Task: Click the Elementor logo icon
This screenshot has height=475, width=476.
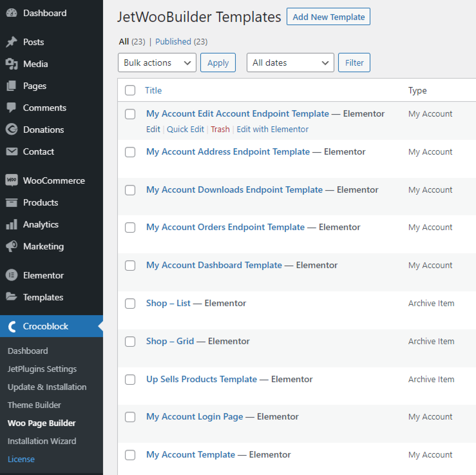Action: tap(12, 275)
